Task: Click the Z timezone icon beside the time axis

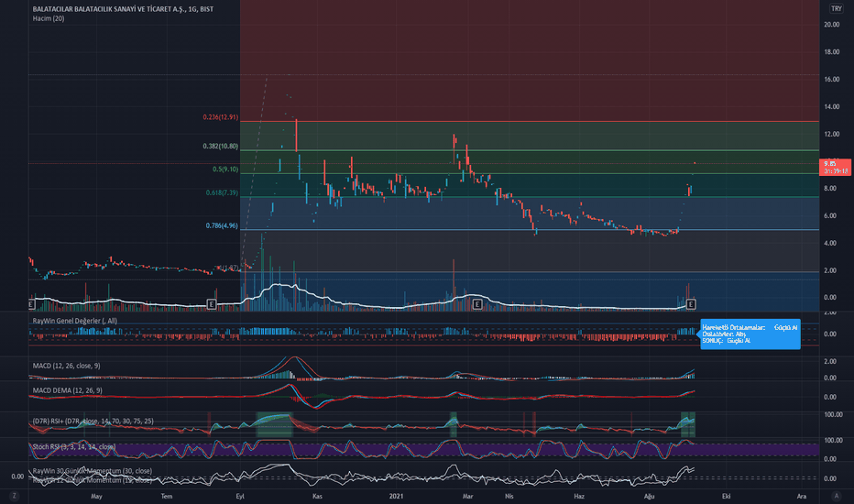Action: pos(14,496)
